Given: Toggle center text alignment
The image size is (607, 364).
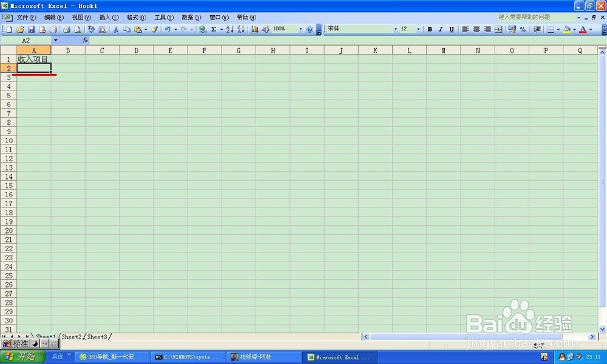Looking at the screenshot, I should point(476,29).
